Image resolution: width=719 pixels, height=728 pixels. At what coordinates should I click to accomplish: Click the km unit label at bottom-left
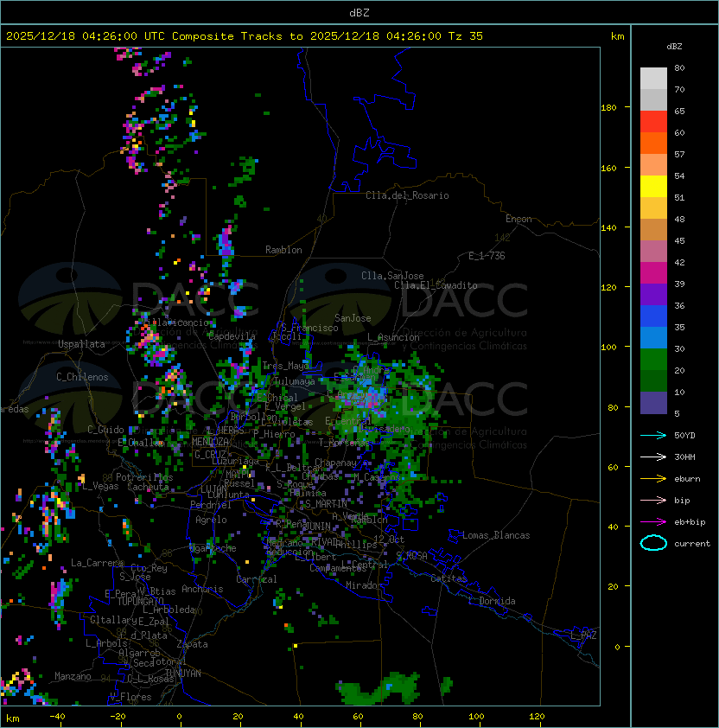pos(13,718)
